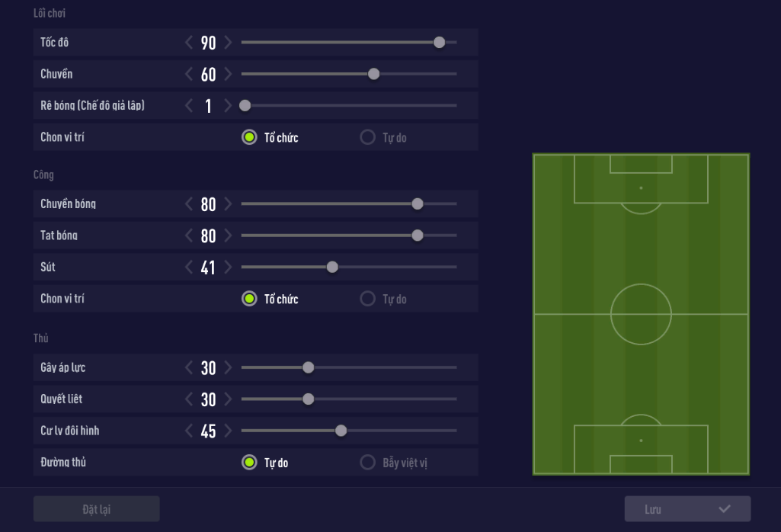
Task: Click the left arrow beside Sút value
Action: pos(189,267)
